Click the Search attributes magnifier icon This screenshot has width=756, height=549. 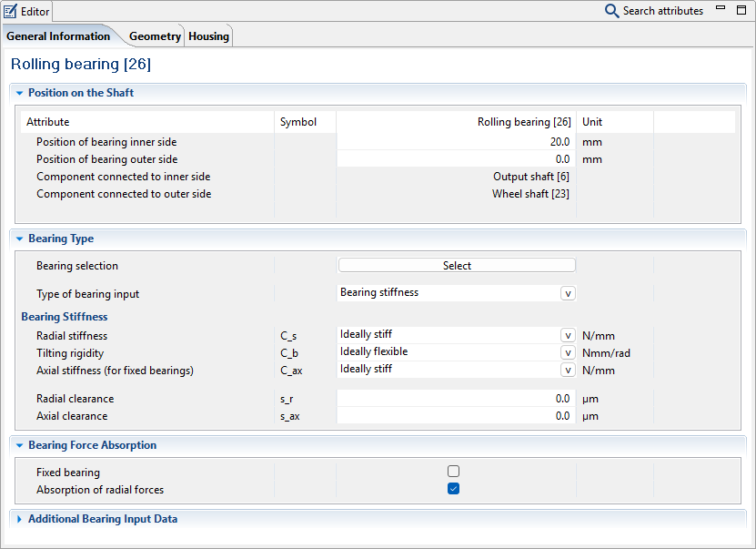point(612,11)
